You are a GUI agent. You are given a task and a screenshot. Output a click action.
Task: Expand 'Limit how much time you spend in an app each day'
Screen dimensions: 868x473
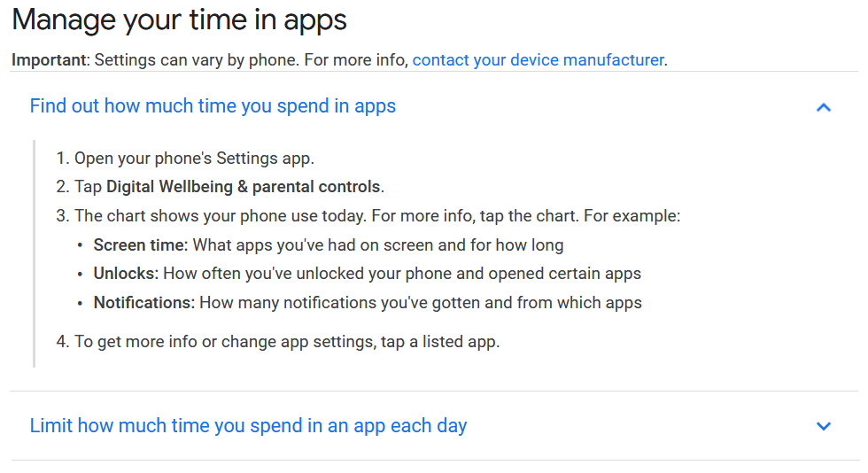pos(248,425)
